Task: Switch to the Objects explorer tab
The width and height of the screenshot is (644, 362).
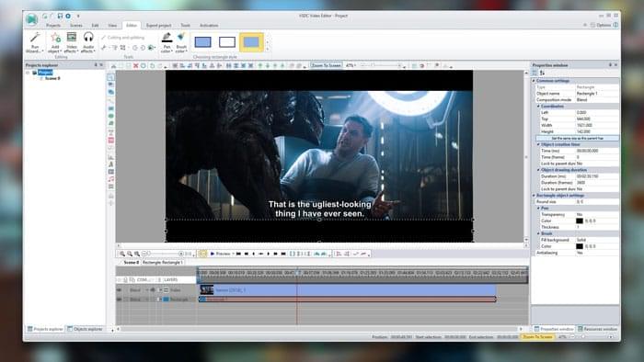Action: click(85, 329)
